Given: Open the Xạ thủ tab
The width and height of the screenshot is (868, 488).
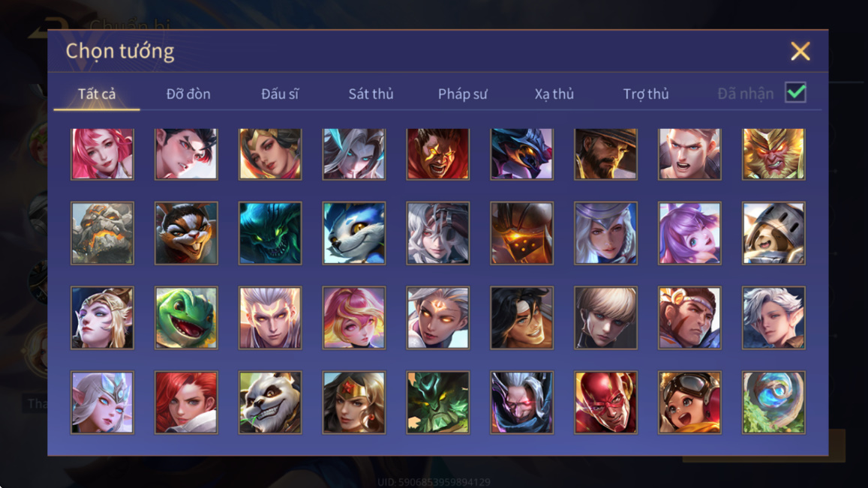Looking at the screenshot, I should click(x=554, y=94).
